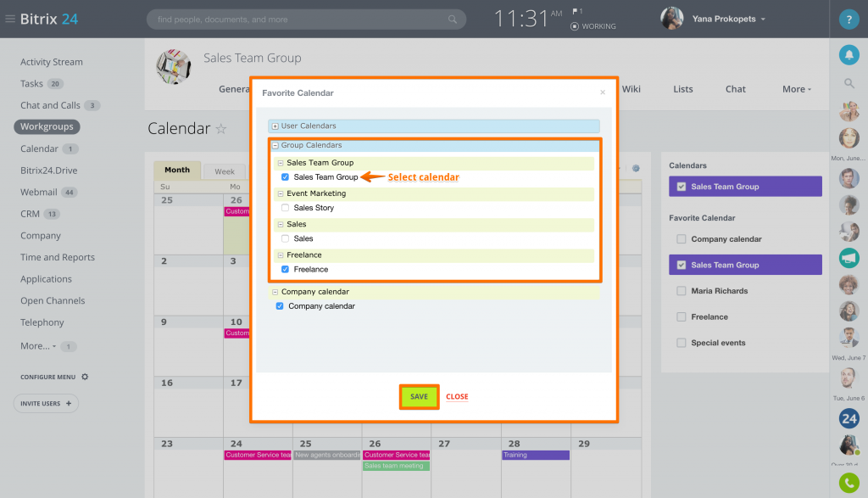Viewport: 868px width, 498px height.
Task: Toggle Special events calendar checkbox
Action: point(682,343)
